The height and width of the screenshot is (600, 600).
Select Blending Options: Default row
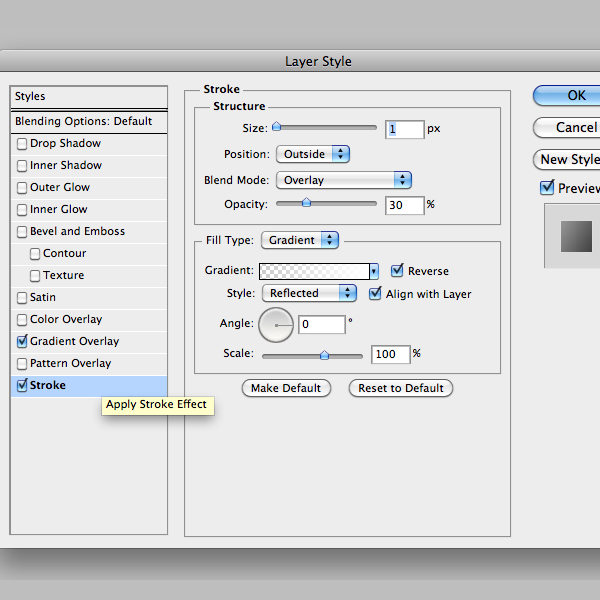[89, 122]
